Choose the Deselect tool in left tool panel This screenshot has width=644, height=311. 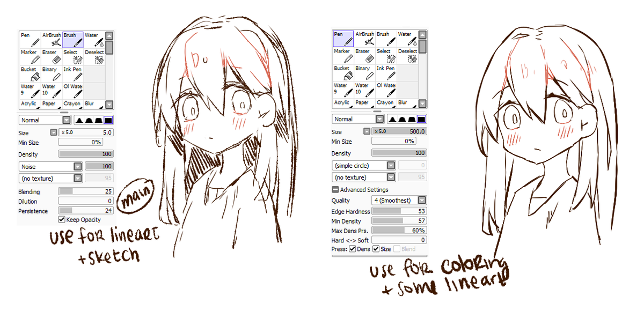click(94, 56)
